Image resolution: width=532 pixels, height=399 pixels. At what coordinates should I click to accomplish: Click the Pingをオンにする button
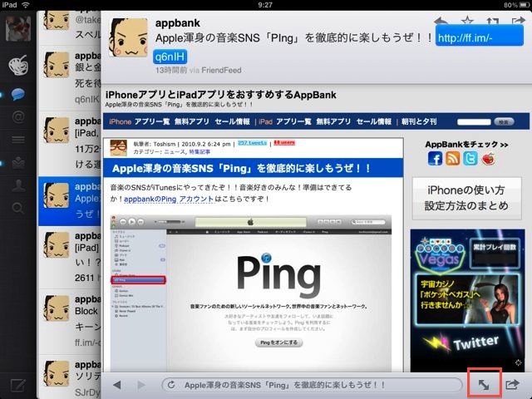(279, 342)
